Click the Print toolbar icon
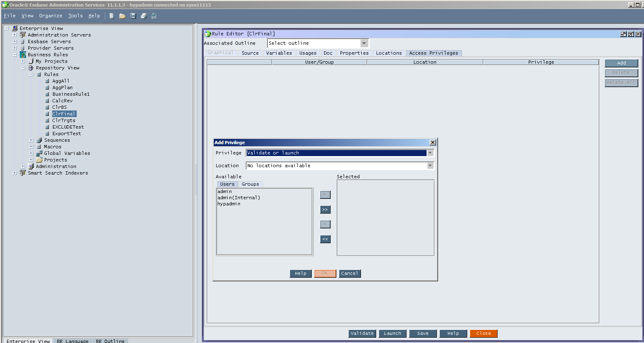This screenshot has width=644, height=343. point(144,16)
